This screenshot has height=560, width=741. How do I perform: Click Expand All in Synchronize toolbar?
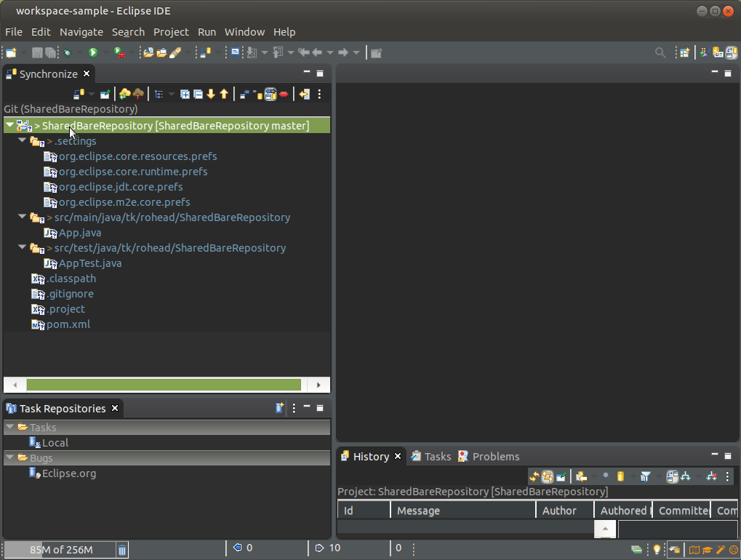click(x=185, y=94)
